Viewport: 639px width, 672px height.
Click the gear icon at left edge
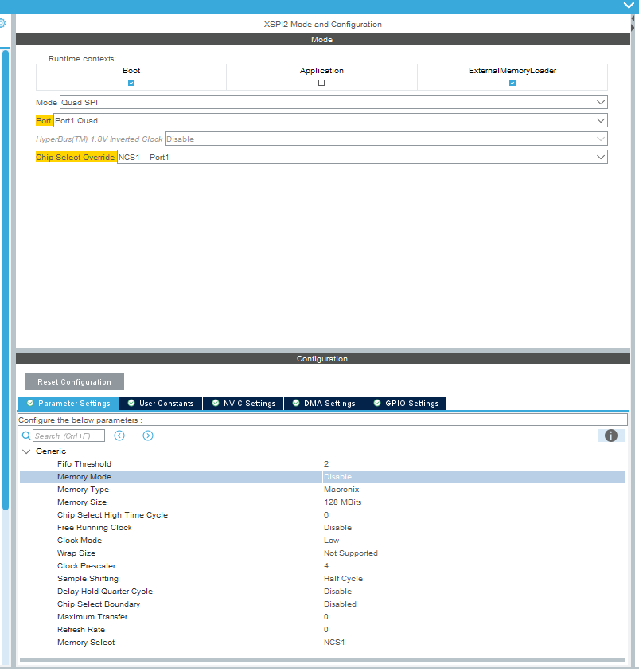(2, 23)
